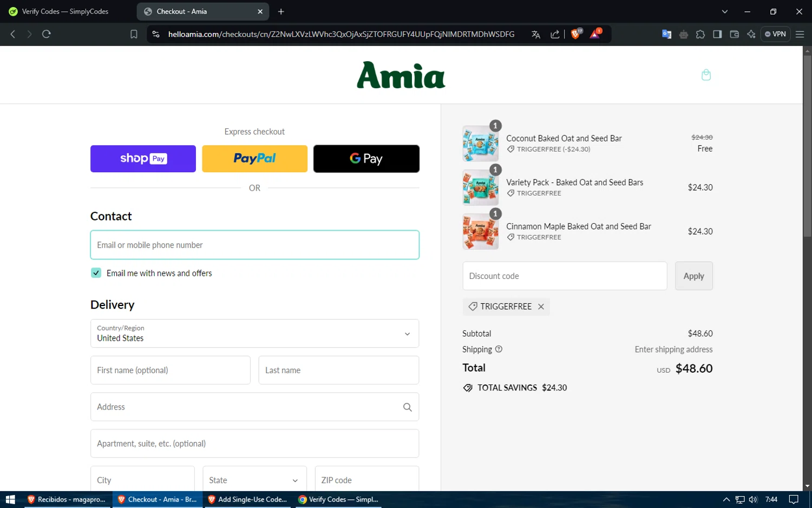Focus the Email or mobile phone field
Image resolution: width=812 pixels, height=508 pixels.
click(x=254, y=245)
